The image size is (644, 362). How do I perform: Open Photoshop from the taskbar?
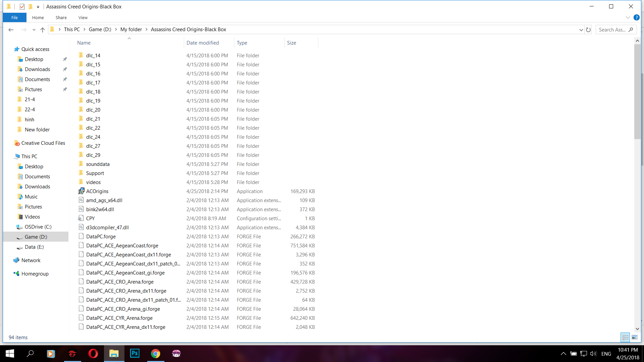135,353
